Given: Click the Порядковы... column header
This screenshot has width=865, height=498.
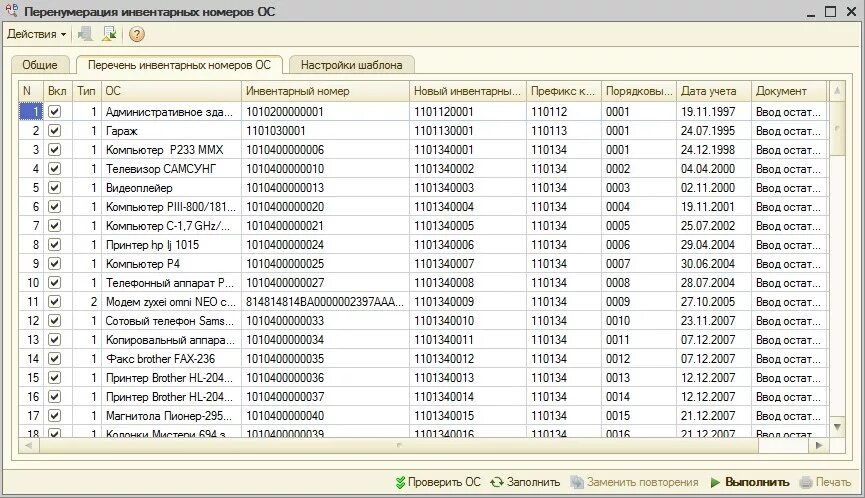Looking at the screenshot, I should (x=639, y=91).
